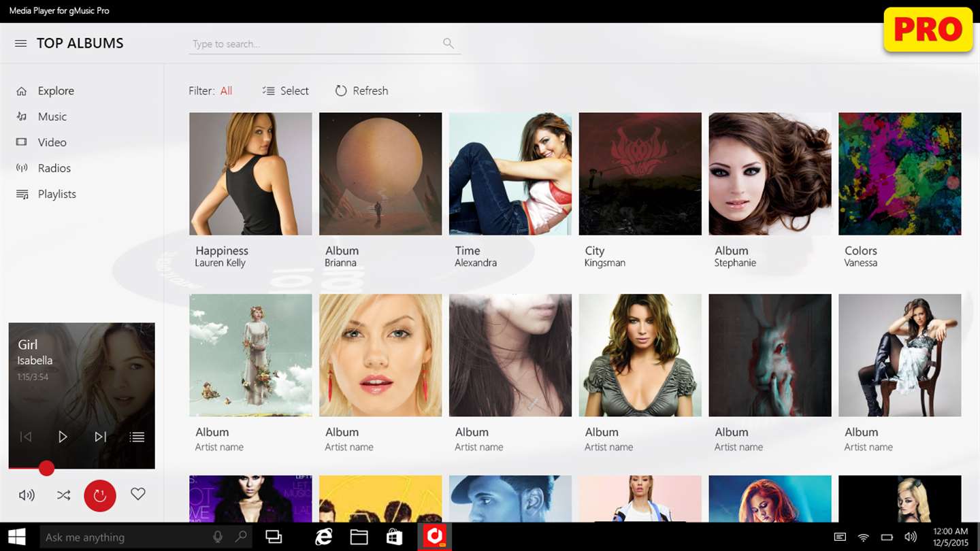Open Task View in taskbar
The width and height of the screenshot is (980, 551).
(x=274, y=537)
